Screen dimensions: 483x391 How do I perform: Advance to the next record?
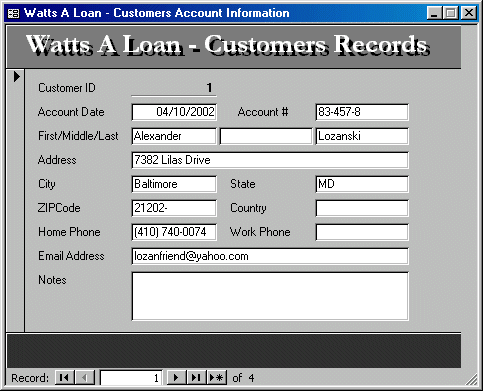[x=176, y=378]
